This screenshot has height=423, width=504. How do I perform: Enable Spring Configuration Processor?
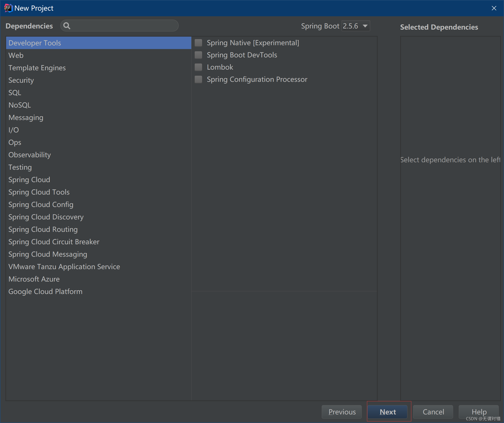click(198, 79)
